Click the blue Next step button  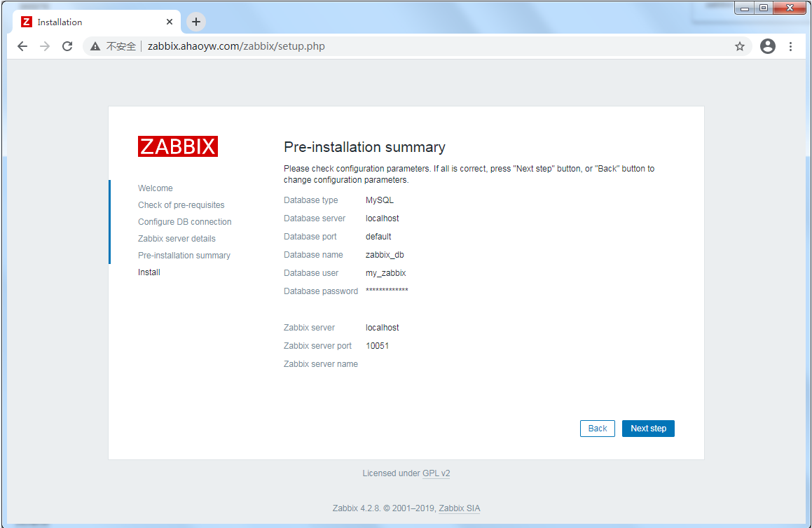[x=648, y=429]
